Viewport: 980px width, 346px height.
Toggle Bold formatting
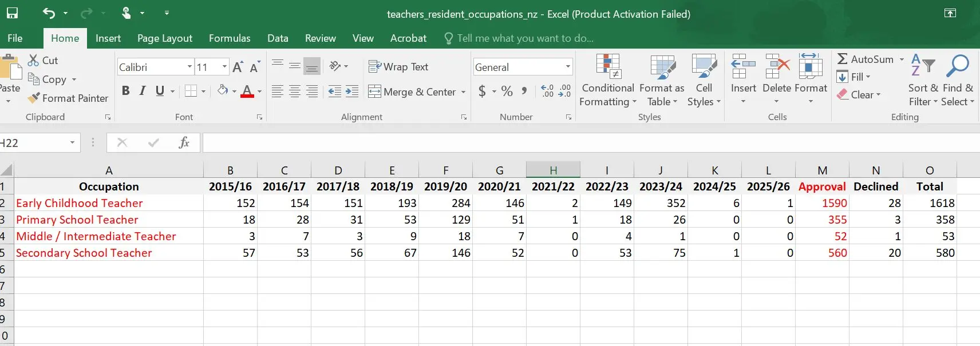[x=125, y=91]
